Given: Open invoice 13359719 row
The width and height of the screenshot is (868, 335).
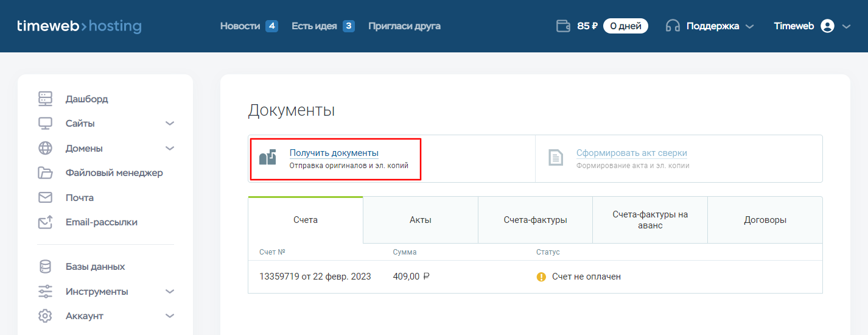Looking at the screenshot, I should click(x=315, y=277).
